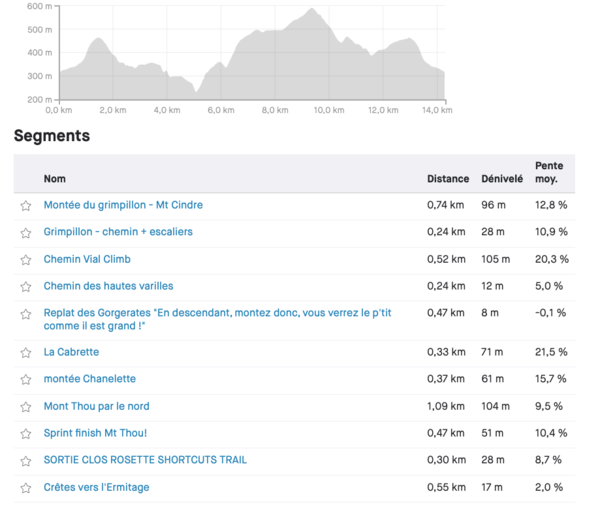Click the Dénivelé column header
600x513 pixels.
tap(502, 179)
